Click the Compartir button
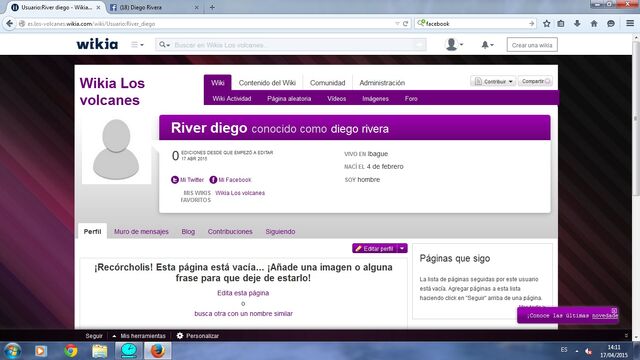 tap(535, 81)
